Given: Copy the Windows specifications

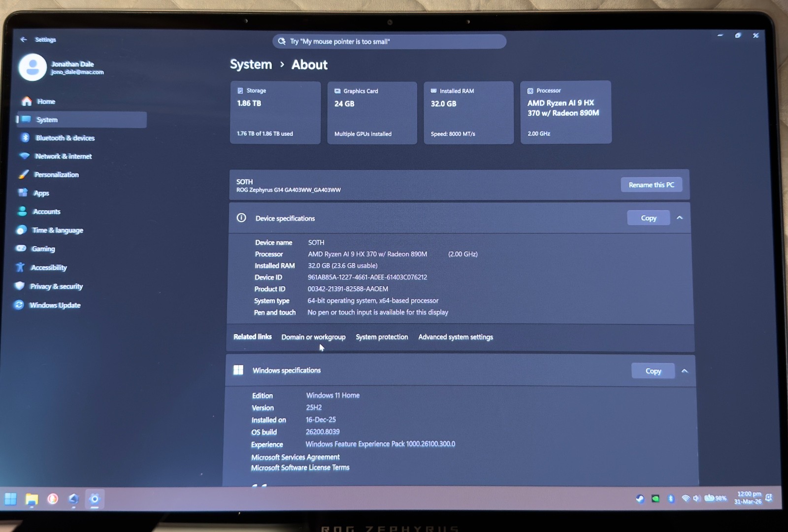Looking at the screenshot, I should point(653,371).
